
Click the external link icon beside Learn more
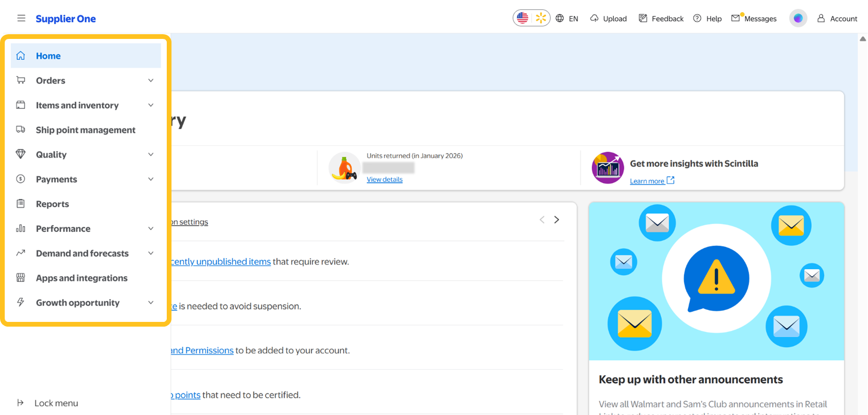(x=671, y=180)
